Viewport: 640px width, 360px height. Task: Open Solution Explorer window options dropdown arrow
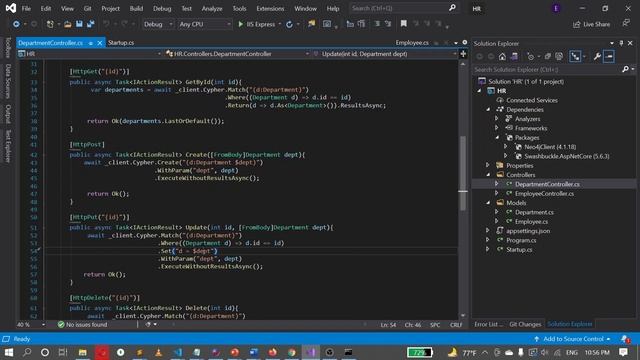[x=611, y=43]
